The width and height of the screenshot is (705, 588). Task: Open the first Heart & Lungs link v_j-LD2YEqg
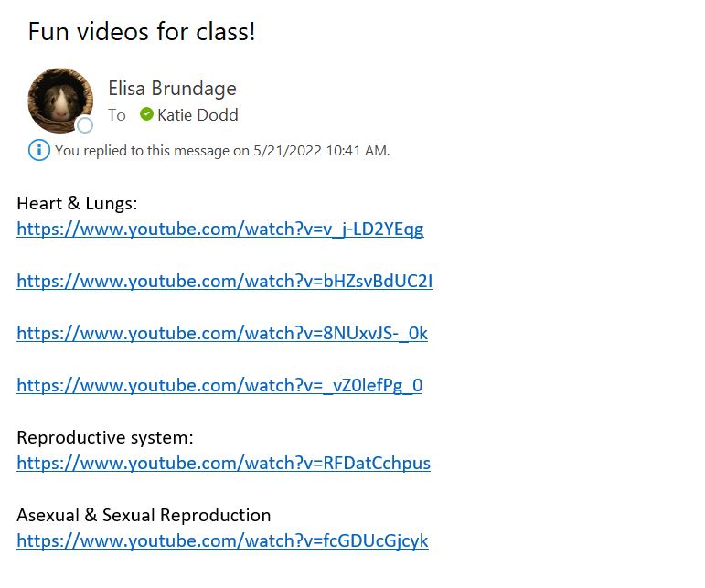[x=220, y=230]
